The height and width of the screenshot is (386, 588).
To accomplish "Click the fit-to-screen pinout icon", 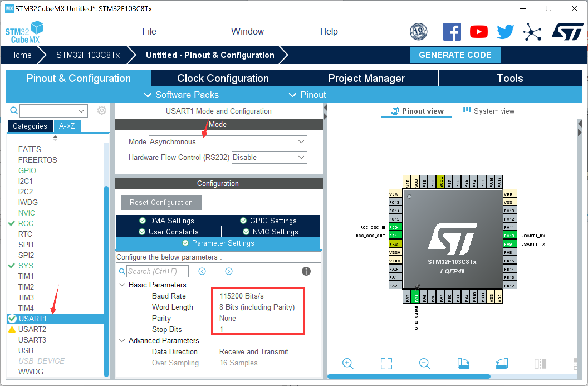I will pyautogui.click(x=386, y=363).
